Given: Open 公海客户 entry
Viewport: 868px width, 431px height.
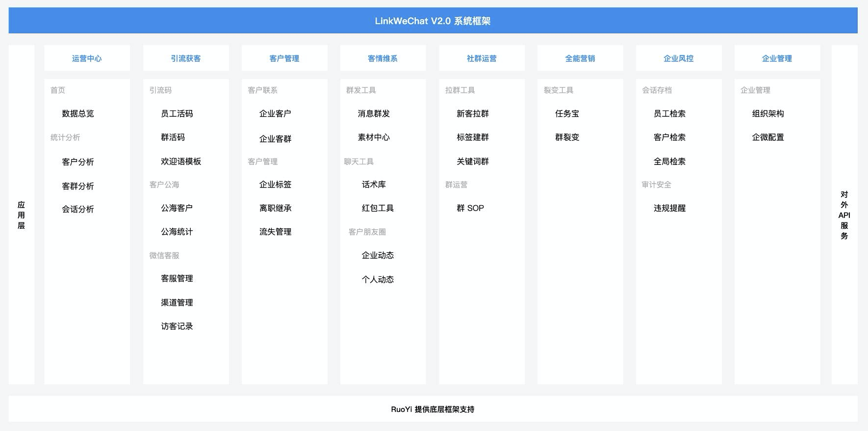Looking at the screenshot, I should coord(177,208).
